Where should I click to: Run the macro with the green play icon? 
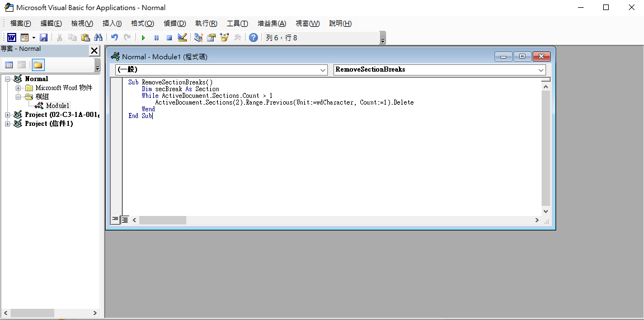143,38
